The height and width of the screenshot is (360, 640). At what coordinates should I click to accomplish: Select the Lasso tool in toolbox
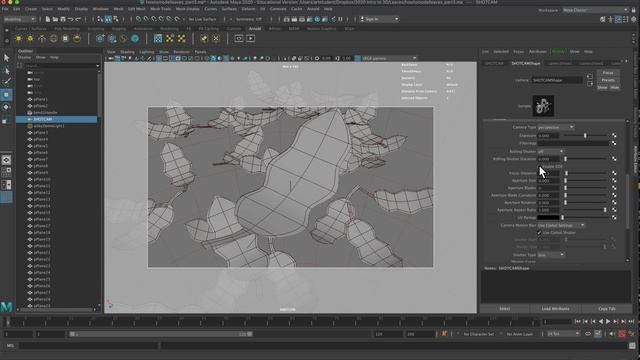[6, 71]
